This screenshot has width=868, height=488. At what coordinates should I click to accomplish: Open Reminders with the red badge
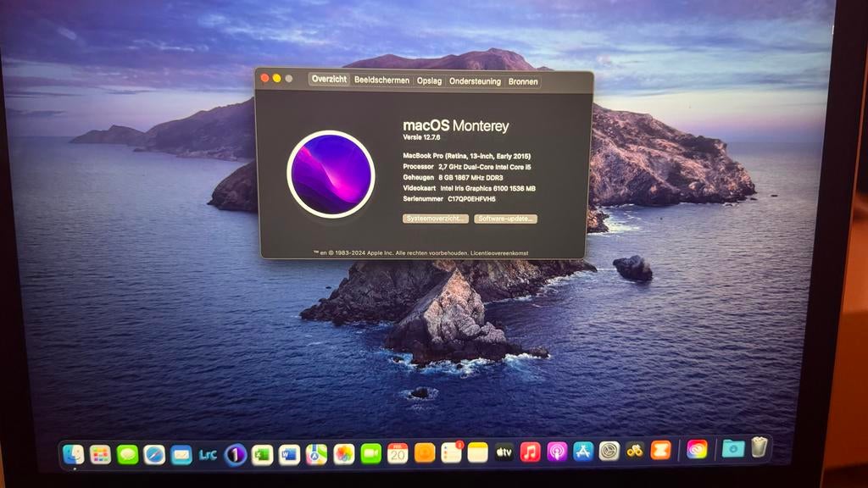[452, 452]
